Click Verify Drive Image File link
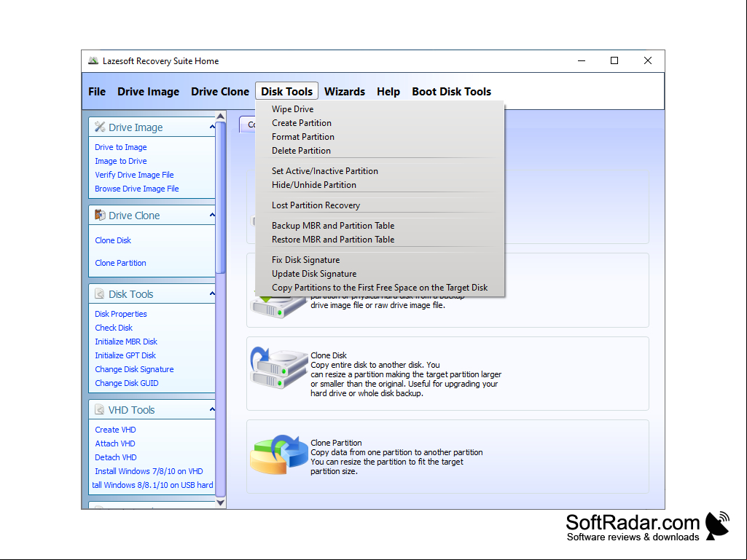Image resolution: width=747 pixels, height=560 pixels. [x=134, y=175]
